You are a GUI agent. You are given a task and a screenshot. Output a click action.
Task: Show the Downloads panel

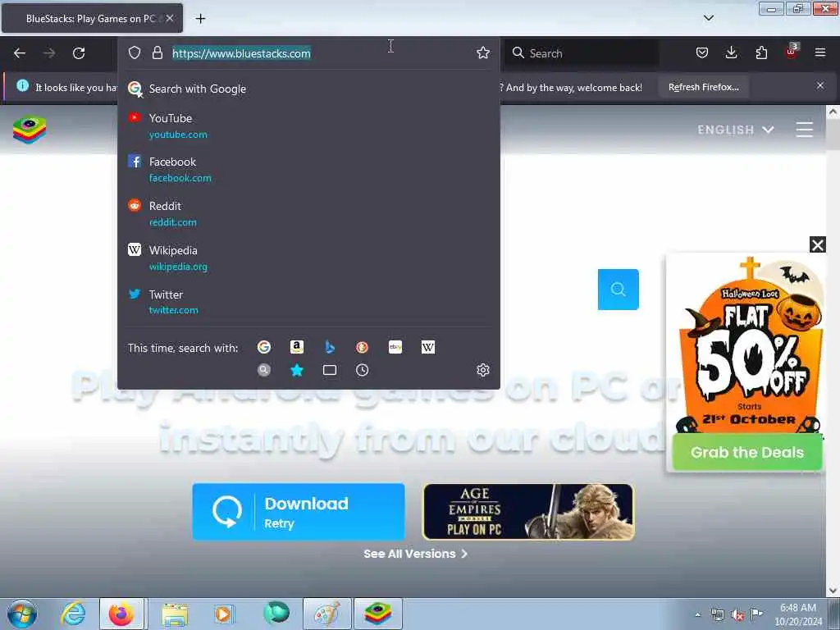click(x=731, y=52)
